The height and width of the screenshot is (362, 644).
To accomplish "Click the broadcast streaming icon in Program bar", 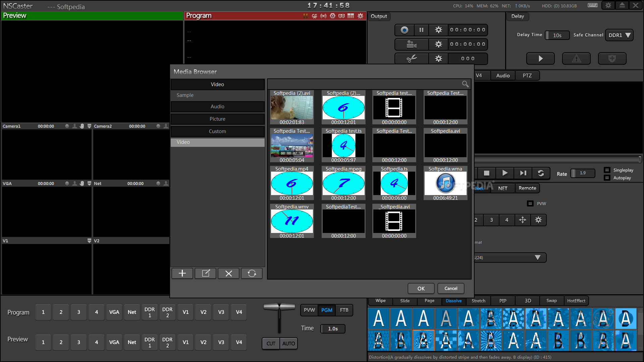I will tap(323, 16).
